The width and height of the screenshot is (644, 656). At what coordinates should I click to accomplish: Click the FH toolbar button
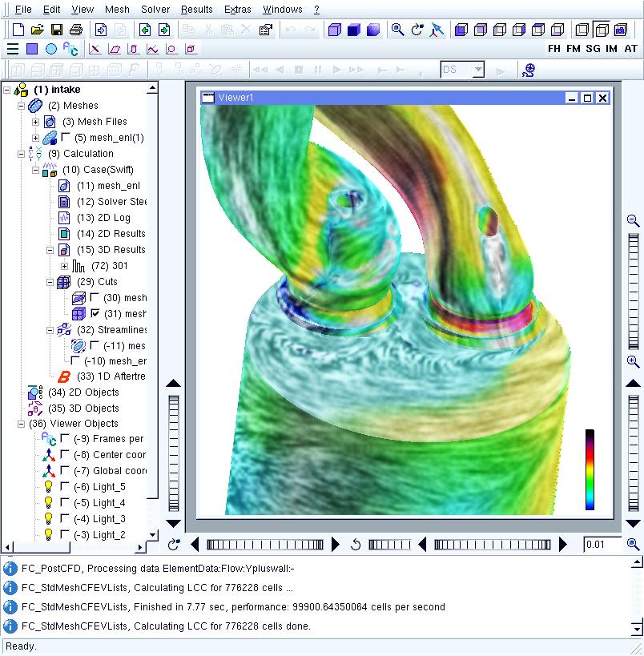coord(554,49)
